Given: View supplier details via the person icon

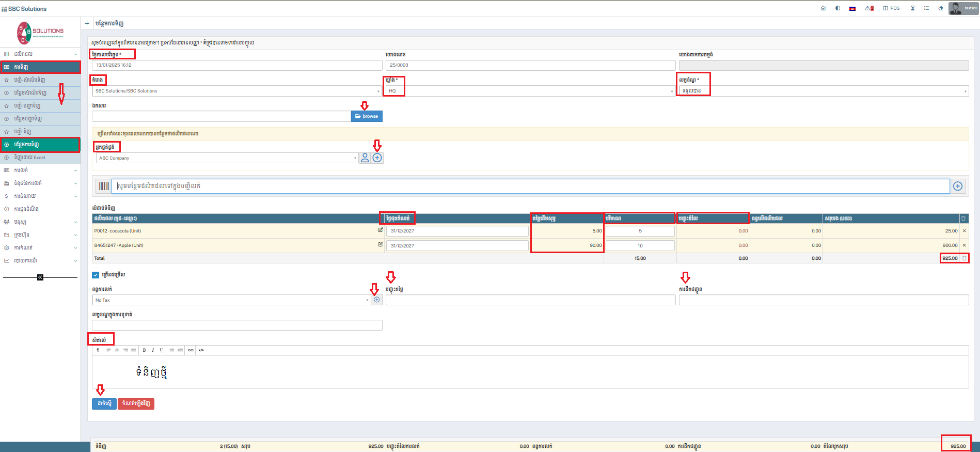Looking at the screenshot, I should [365, 158].
